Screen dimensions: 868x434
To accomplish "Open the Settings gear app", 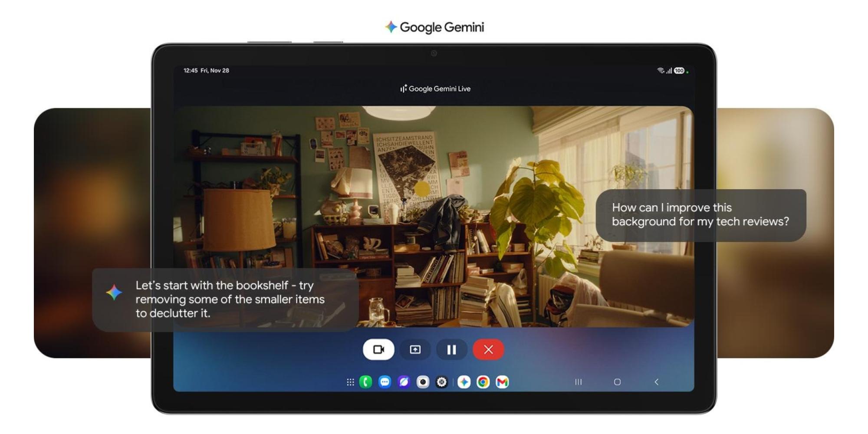I will tap(441, 382).
